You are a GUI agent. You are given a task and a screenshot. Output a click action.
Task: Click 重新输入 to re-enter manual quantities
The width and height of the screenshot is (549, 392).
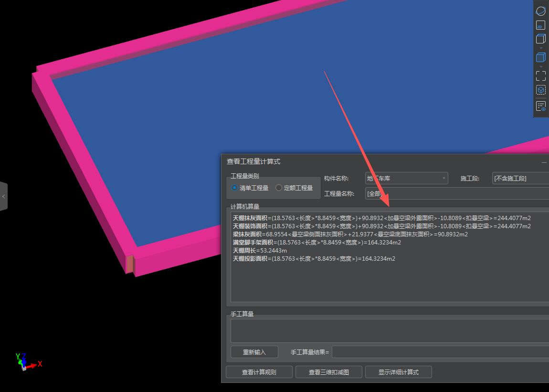point(254,352)
